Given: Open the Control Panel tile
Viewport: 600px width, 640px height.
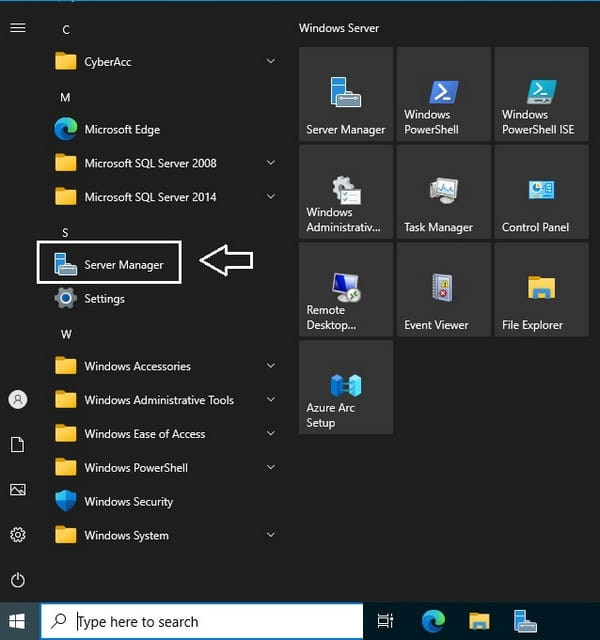Looking at the screenshot, I should pos(541,192).
